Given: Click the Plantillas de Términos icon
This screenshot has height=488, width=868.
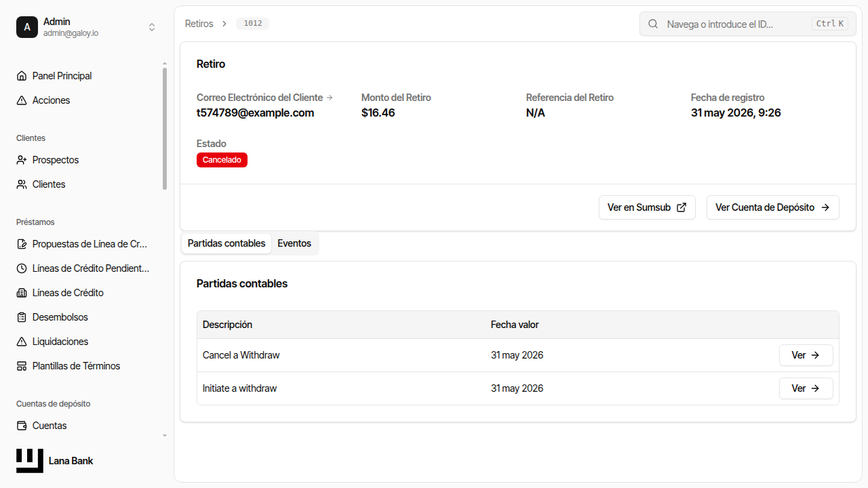Looking at the screenshot, I should pyautogui.click(x=22, y=366).
